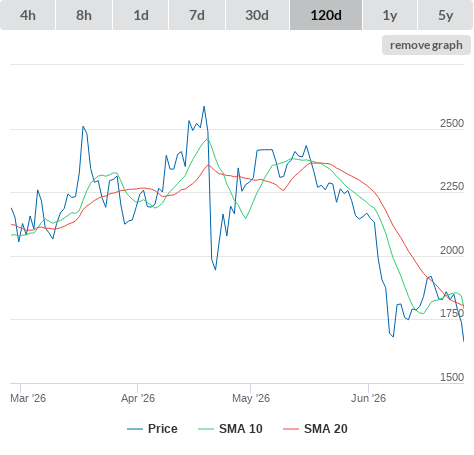The height and width of the screenshot is (455, 474).
Task: Switch to the 8h time range
Action: (84, 15)
